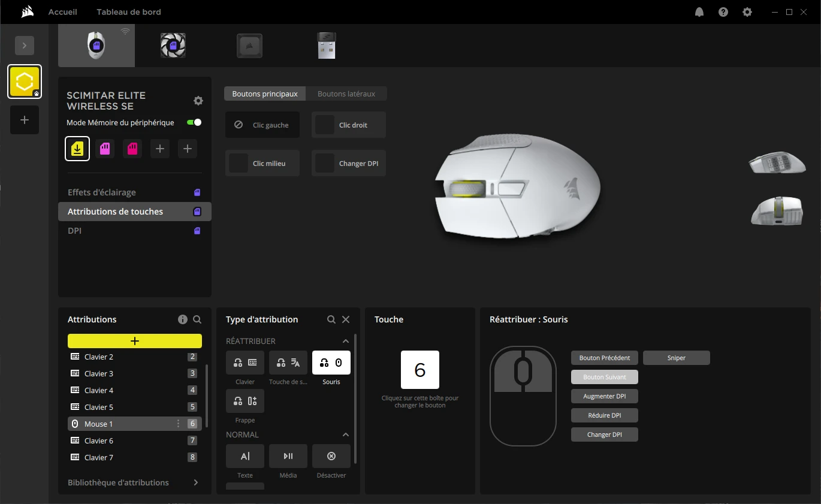This screenshot has width=821, height=504.
Task: Select the yellow onboard memory slot
Action: 77,149
